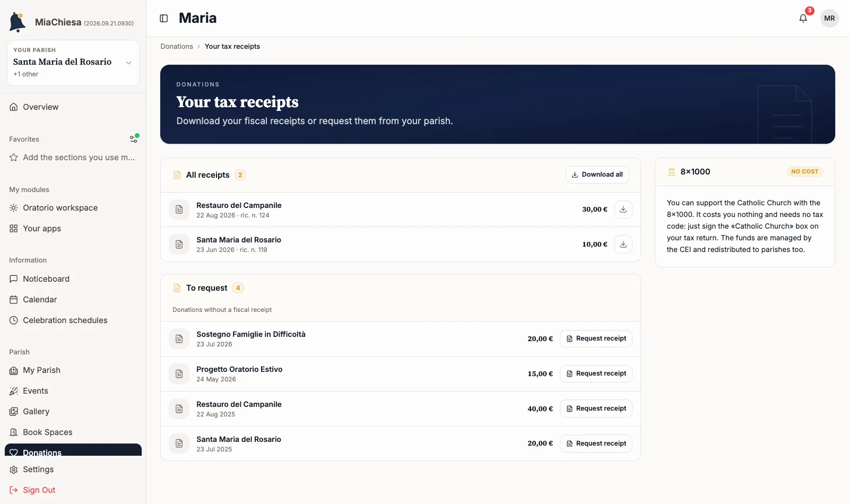Expand the parish selector chevron
849x504 pixels.
point(128,63)
